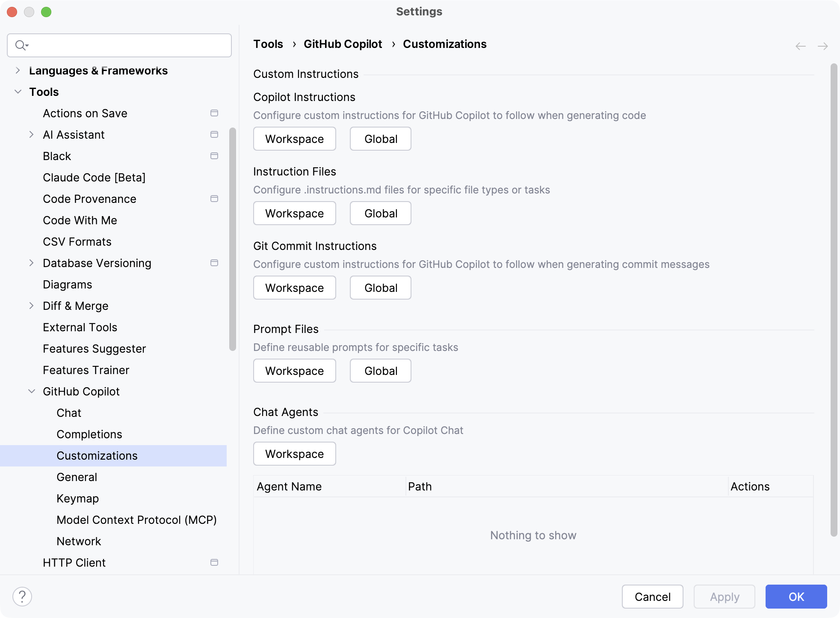
Task: Click the search magnifier icon
Action: pyautogui.click(x=21, y=45)
